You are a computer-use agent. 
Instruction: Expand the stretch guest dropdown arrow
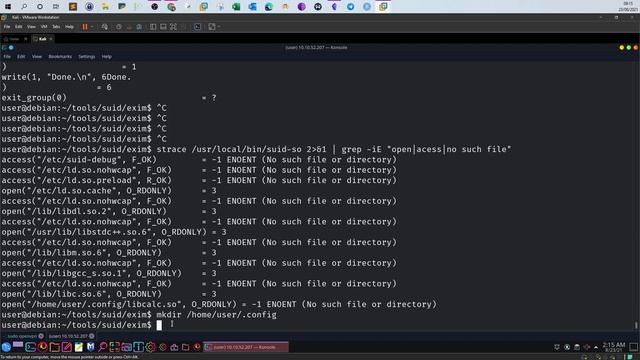coord(219,27)
